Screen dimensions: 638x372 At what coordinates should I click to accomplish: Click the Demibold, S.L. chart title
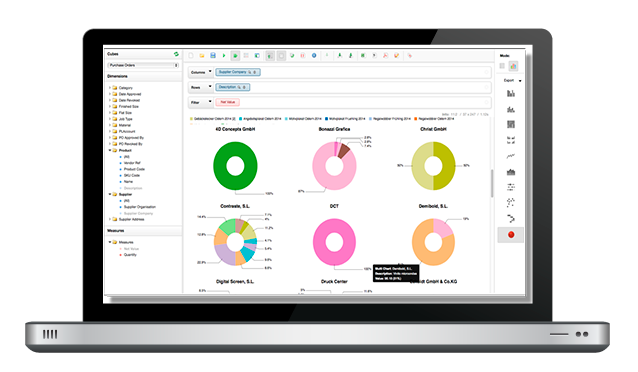pyautogui.click(x=433, y=206)
